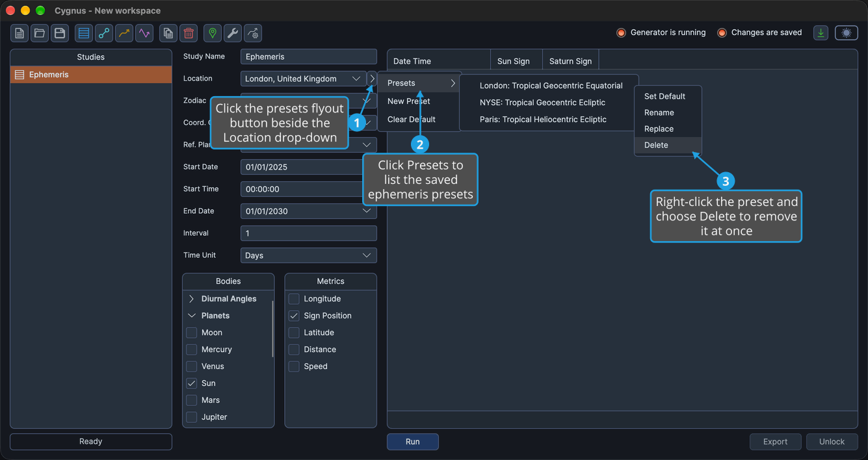Uncheck the Sign Position metric
This screenshot has width=868, height=460.
[x=294, y=316]
